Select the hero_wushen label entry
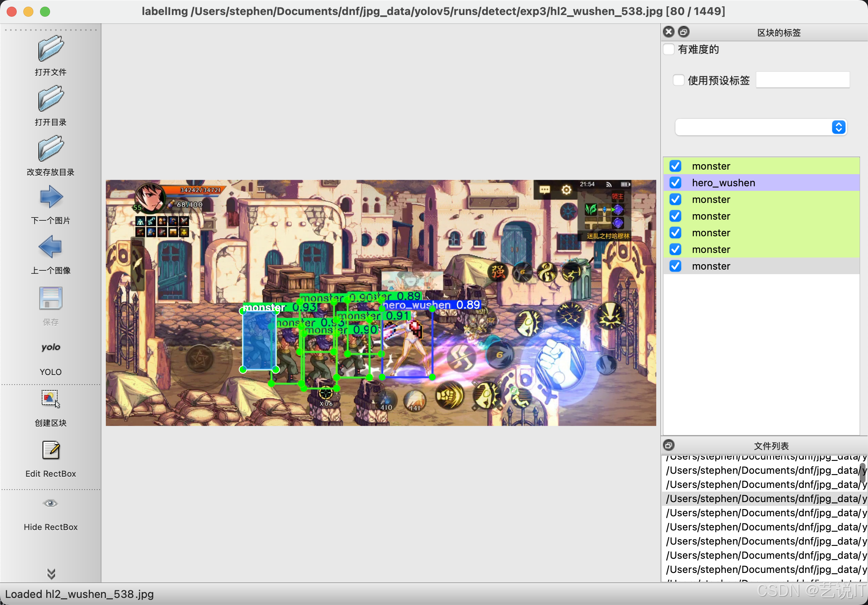 (723, 182)
